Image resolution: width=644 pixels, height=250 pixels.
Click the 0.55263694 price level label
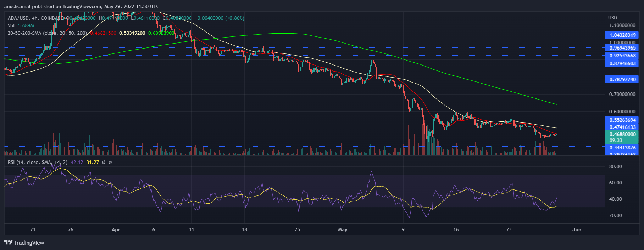pyautogui.click(x=622, y=120)
